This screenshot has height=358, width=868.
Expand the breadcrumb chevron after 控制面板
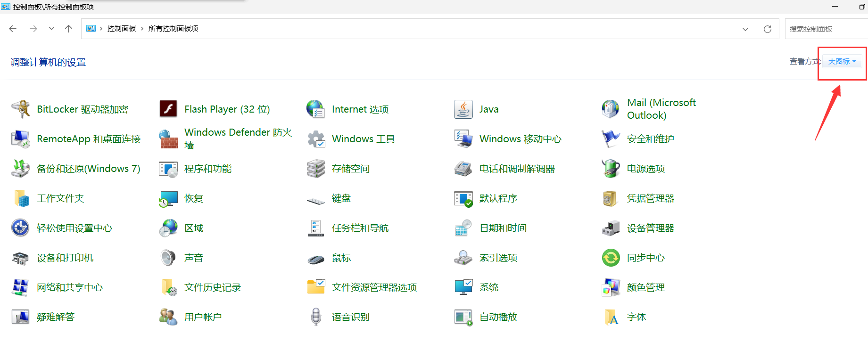tap(142, 29)
